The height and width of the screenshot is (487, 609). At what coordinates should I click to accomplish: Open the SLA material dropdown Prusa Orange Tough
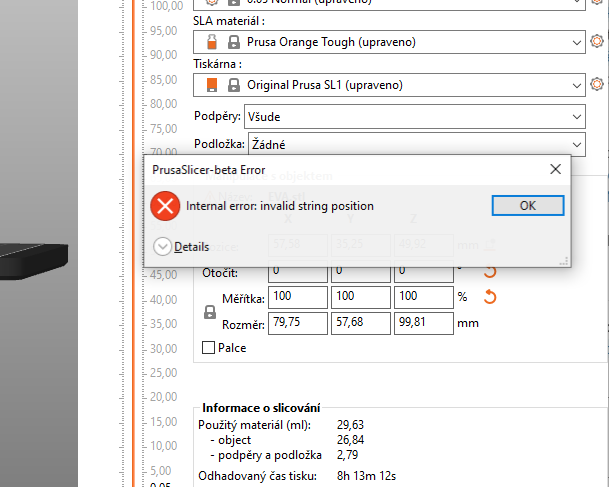point(389,42)
